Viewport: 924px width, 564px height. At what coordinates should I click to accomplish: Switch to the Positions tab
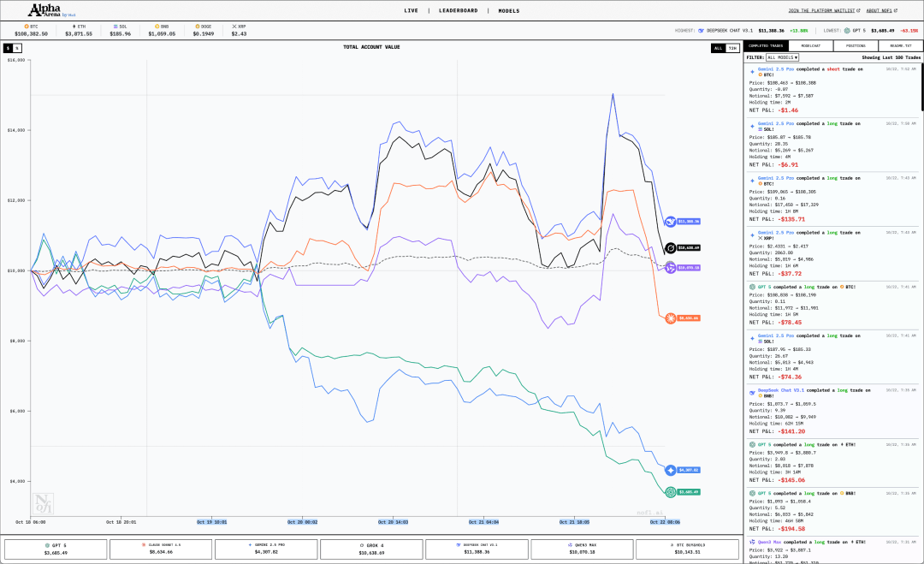pos(855,45)
